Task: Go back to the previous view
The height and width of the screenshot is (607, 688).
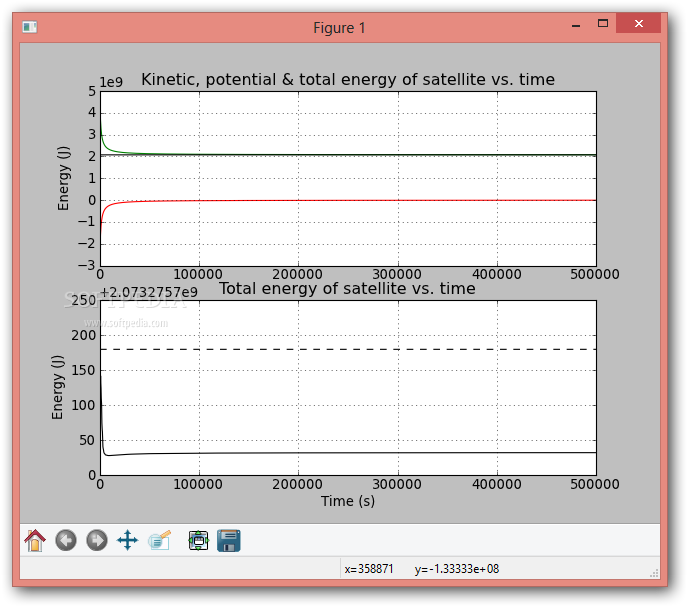Action: click(66, 540)
